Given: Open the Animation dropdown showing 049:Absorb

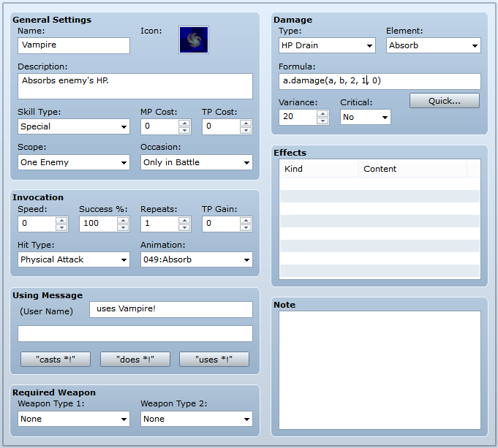Looking at the screenshot, I should click(197, 259).
